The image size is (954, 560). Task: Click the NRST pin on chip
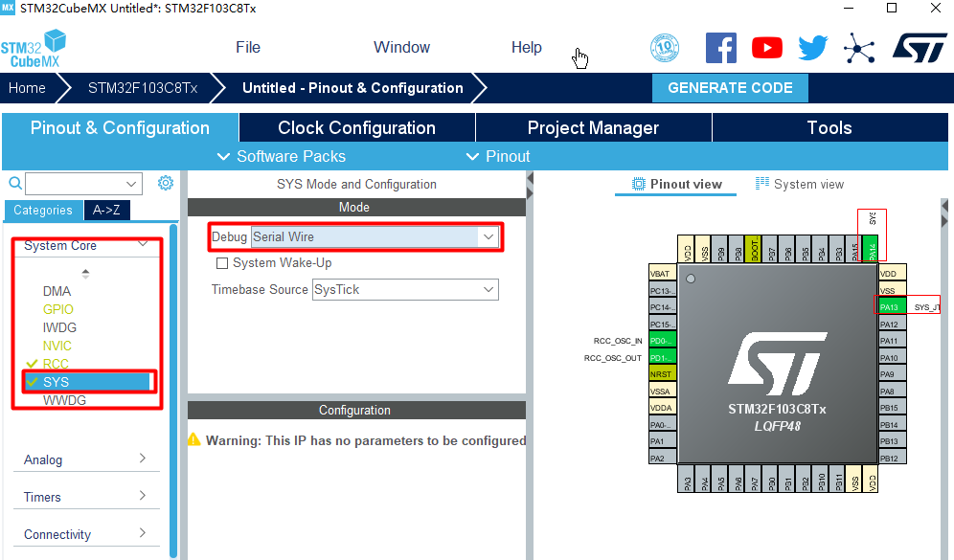[663, 374]
